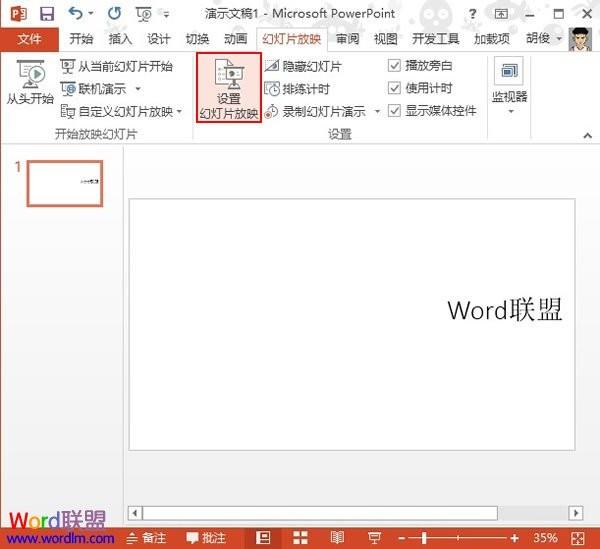
Task: Uncheck the 播放旁白 checkbox
Action: [394, 66]
